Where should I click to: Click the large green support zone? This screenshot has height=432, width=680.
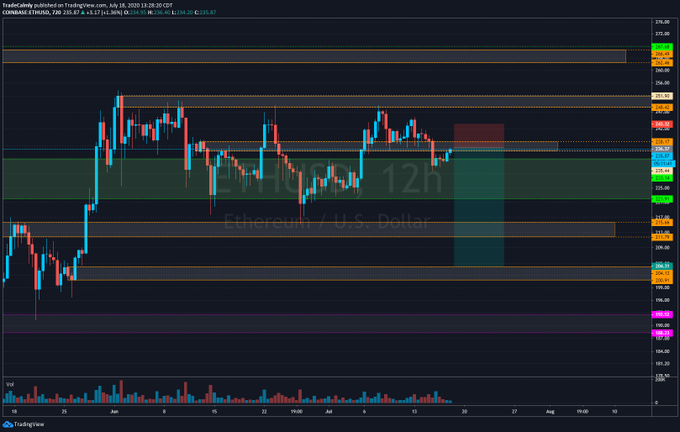327,179
